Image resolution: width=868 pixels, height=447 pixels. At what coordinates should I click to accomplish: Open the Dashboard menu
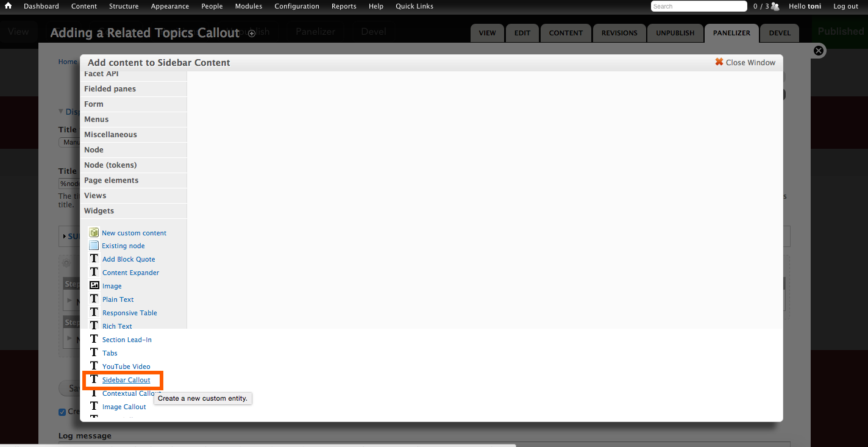(41, 6)
